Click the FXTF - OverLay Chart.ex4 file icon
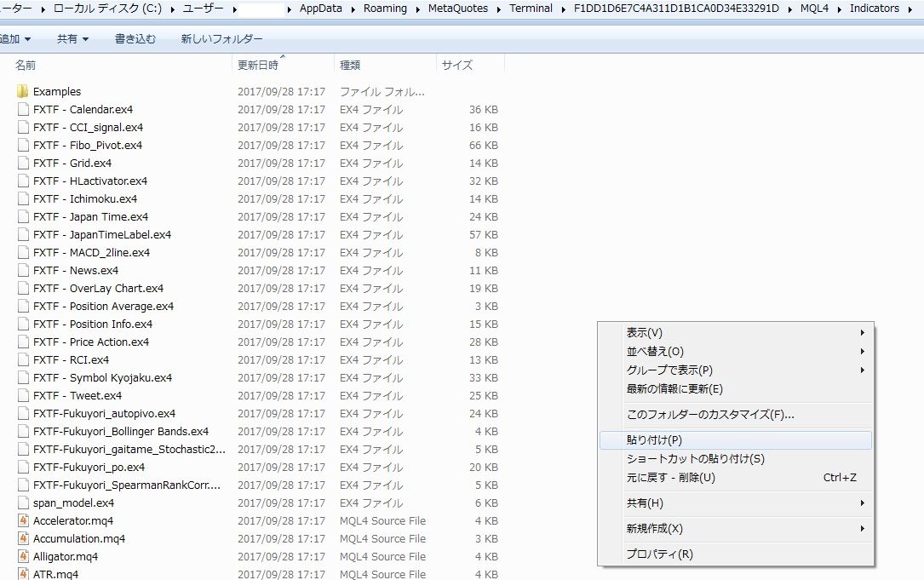 pyautogui.click(x=23, y=288)
